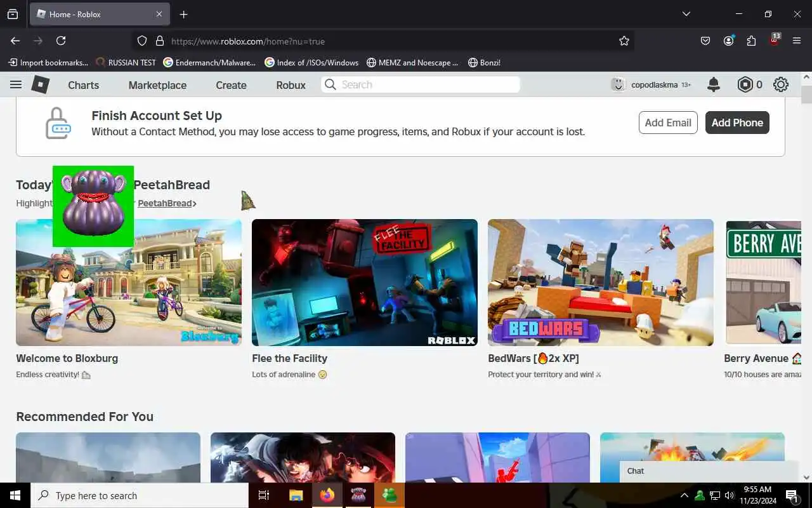812x508 pixels.
Task: Open the Bonzi! bookmark
Action: pos(484,62)
